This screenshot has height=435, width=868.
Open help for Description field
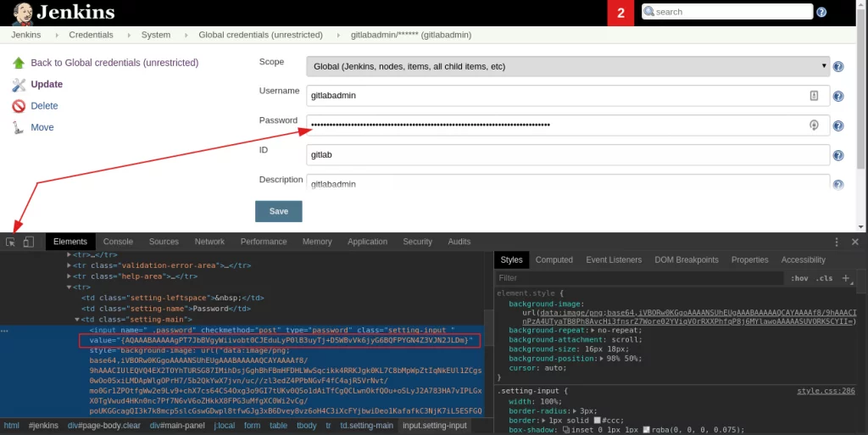point(838,184)
